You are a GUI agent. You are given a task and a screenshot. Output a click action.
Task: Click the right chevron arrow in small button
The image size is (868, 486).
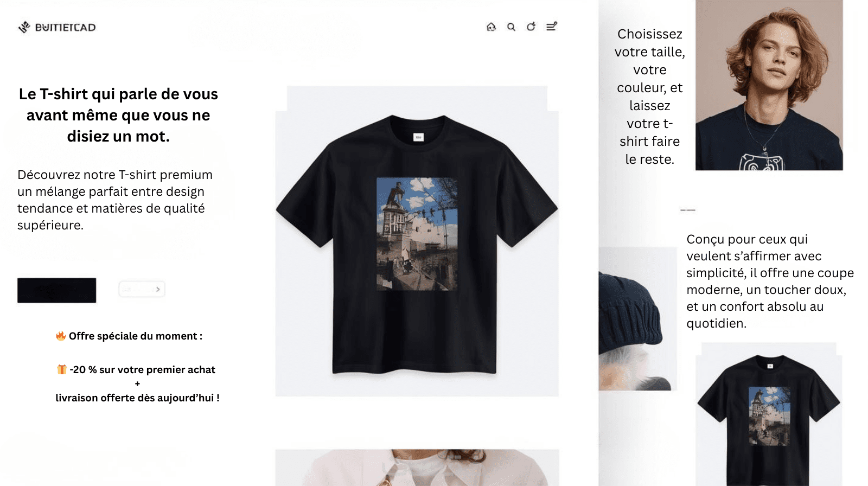coord(158,289)
